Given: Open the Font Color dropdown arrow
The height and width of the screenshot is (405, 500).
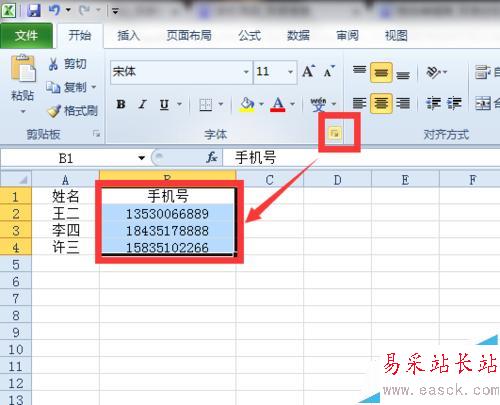Looking at the screenshot, I should click(292, 104).
